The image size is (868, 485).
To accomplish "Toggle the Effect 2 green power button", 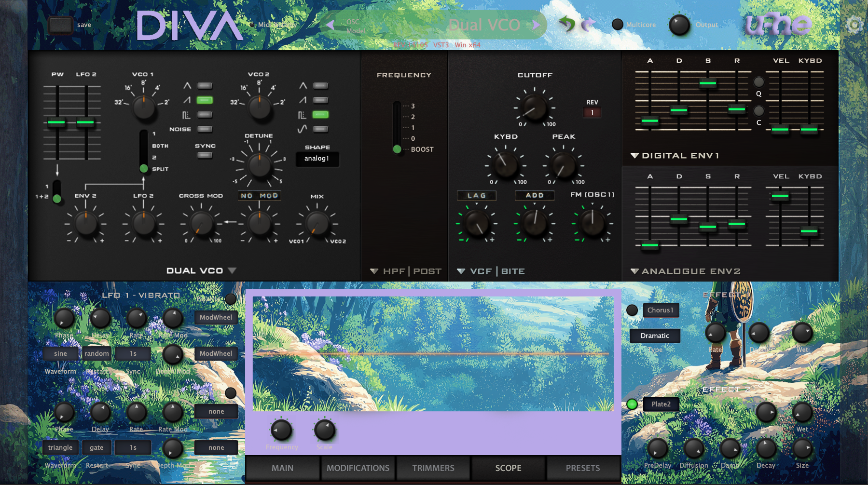I will (632, 404).
